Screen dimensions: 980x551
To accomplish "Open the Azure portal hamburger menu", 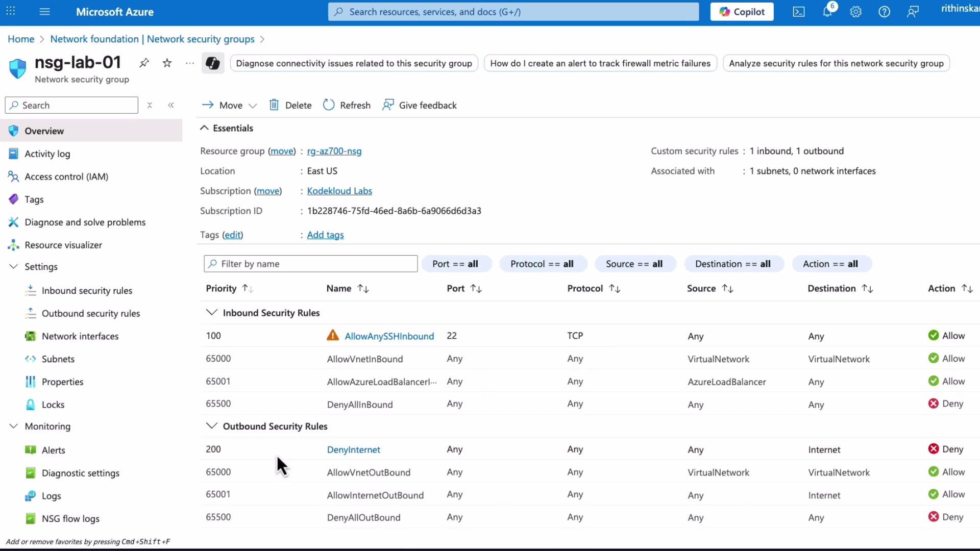I will (45, 12).
